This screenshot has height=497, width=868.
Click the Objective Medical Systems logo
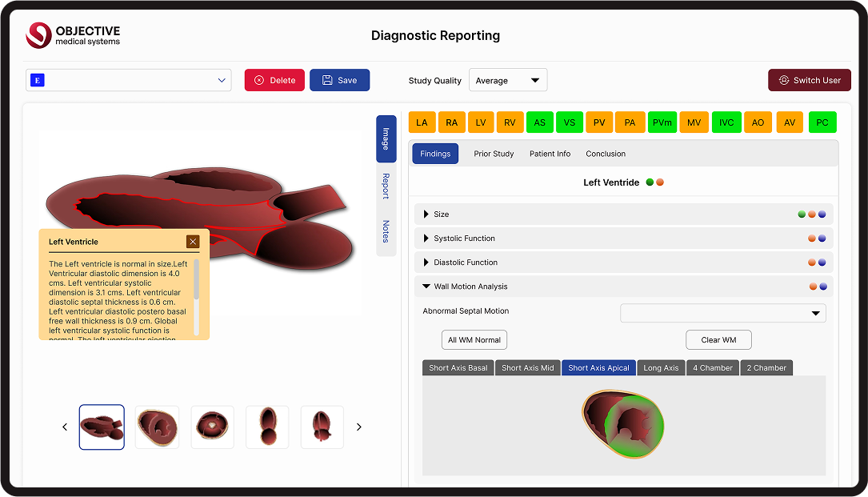(x=73, y=35)
